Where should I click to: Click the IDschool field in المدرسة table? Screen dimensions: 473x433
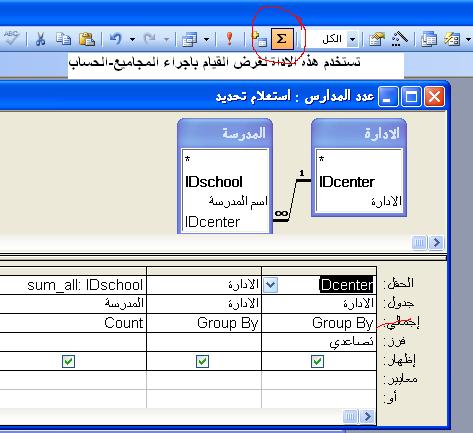(x=214, y=182)
